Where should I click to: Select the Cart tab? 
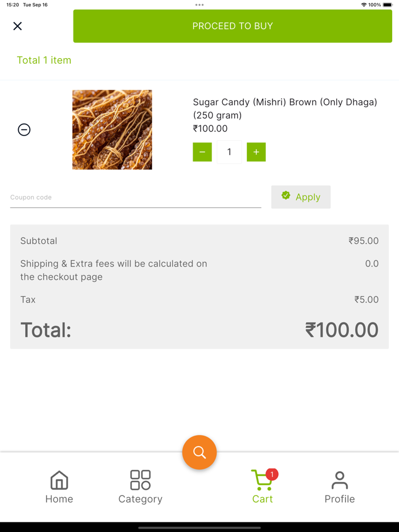[262, 487]
